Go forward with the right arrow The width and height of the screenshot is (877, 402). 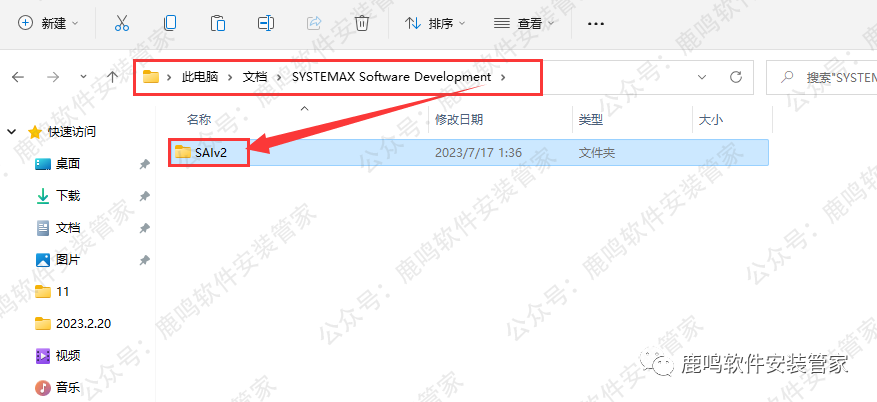pyautogui.click(x=53, y=77)
